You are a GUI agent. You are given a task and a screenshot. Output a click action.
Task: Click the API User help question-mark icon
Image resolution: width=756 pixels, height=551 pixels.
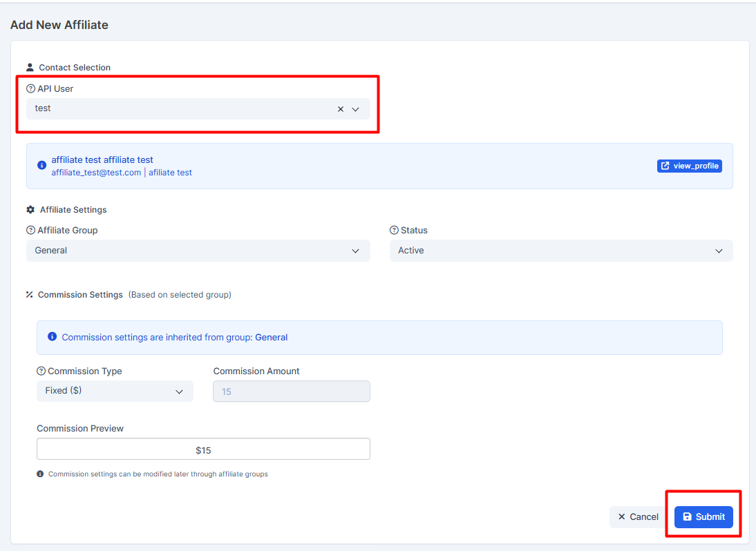coord(30,89)
